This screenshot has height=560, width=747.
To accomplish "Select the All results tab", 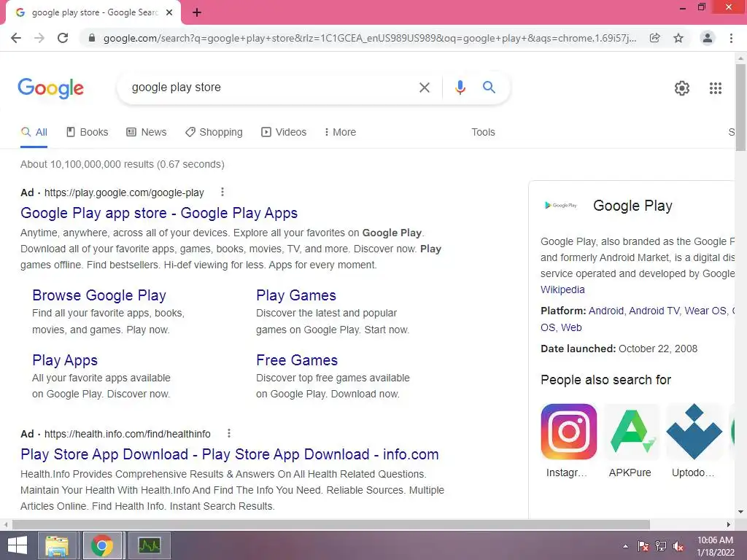I will coord(34,133).
